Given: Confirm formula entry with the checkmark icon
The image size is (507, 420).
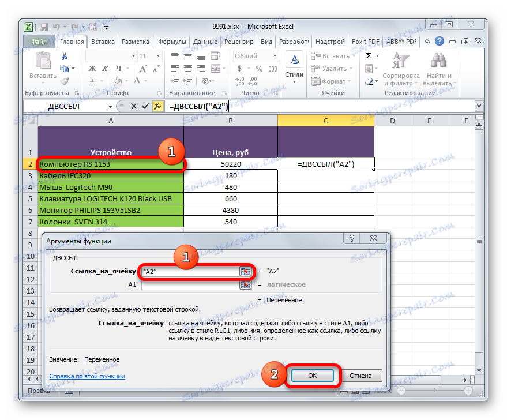Looking at the screenshot, I should click(x=145, y=106).
